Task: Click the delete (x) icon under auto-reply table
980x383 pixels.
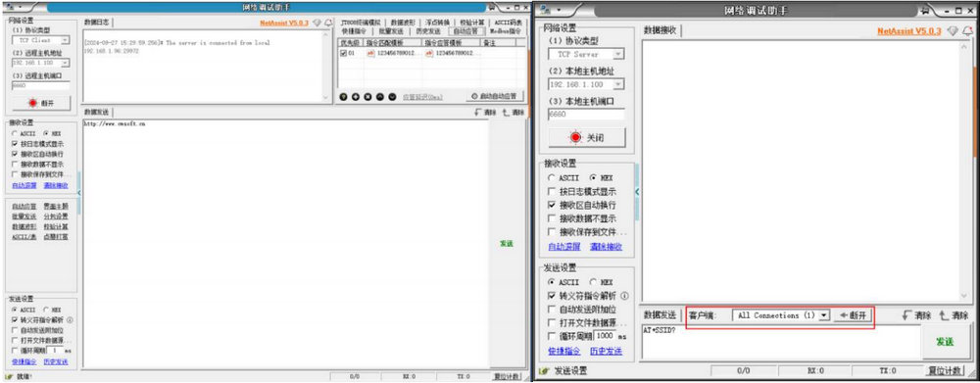Action: pyautogui.click(x=367, y=97)
